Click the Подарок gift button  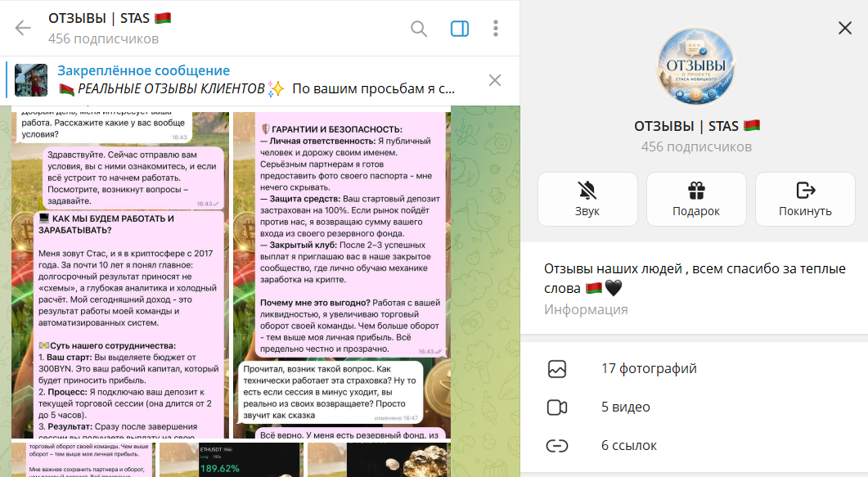pos(696,199)
